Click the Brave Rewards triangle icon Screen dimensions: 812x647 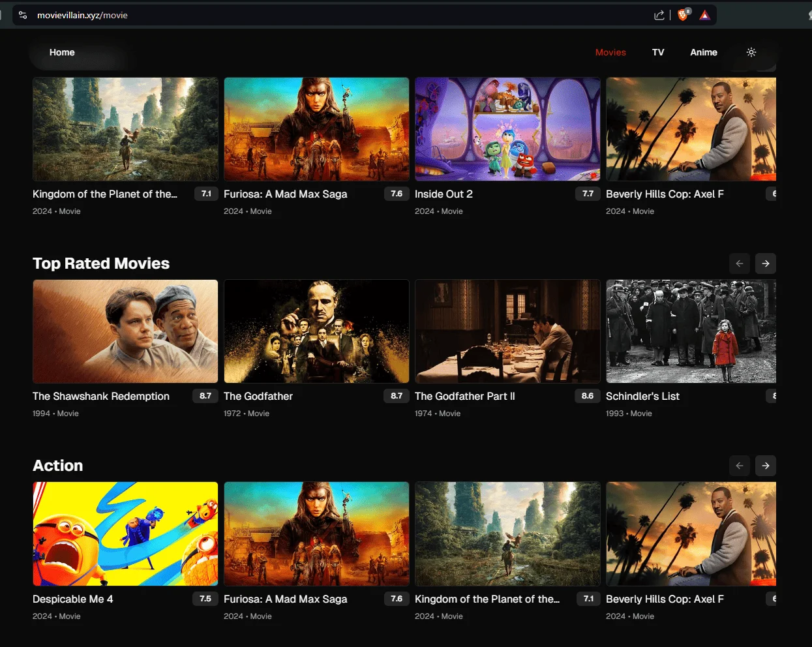[705, 15]
